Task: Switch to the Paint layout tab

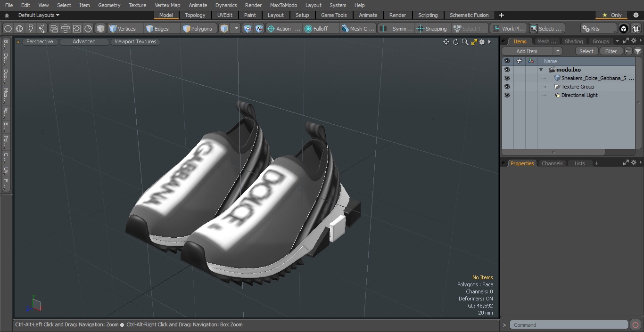Action: [250, 15]
